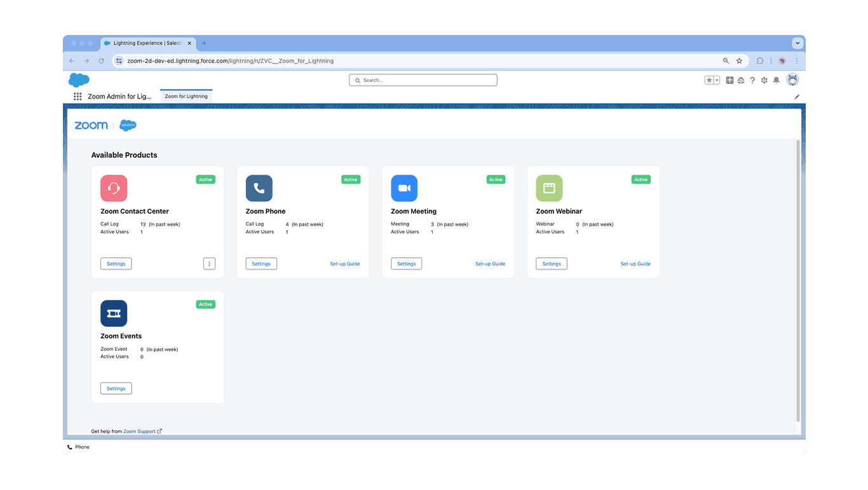868x490 pixels.
Task: Click Active badge on Zoom Phone
Action: pos(351,180)
